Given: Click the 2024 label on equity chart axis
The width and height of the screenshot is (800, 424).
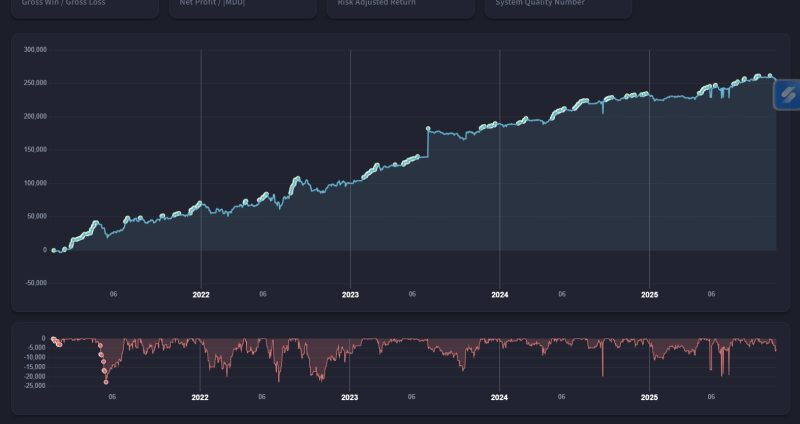Looking at the screenshot, I should tap(500, 295).
